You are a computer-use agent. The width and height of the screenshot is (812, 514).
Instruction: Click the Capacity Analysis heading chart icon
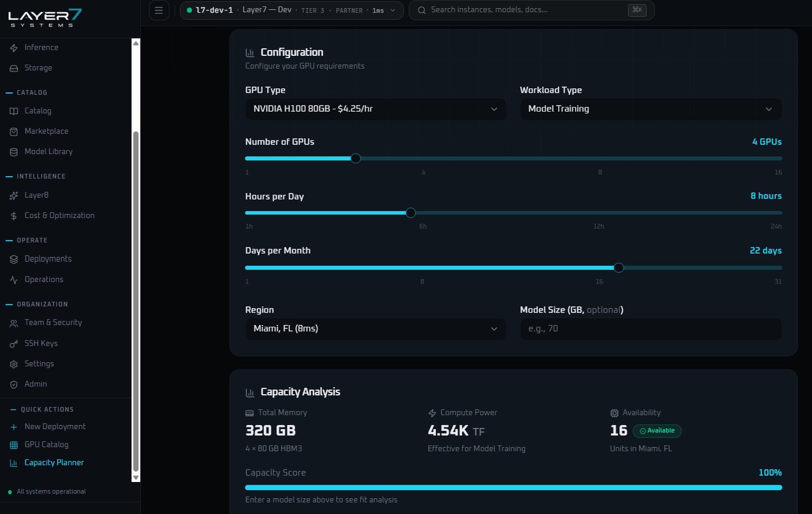(x=250, y=393)
